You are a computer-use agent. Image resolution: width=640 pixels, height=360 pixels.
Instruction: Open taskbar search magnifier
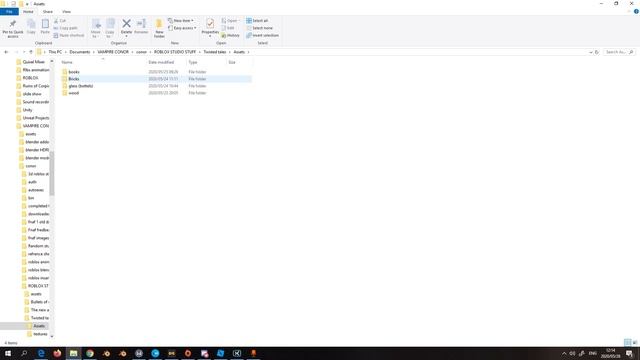click(24, 353)
